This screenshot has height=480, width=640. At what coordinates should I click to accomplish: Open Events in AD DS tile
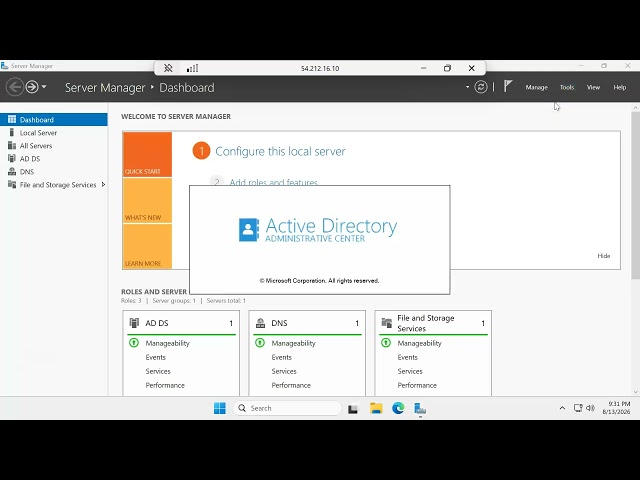(x=156, y=357)
